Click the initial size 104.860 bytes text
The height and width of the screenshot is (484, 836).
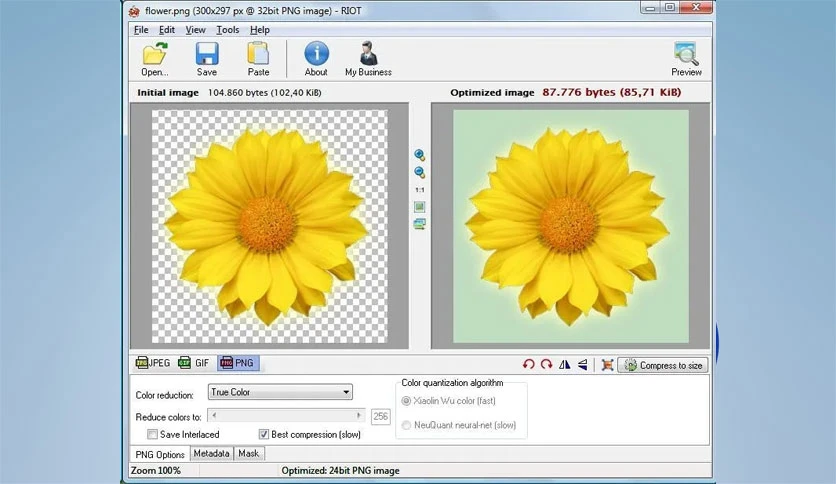[x=264, y=93]
